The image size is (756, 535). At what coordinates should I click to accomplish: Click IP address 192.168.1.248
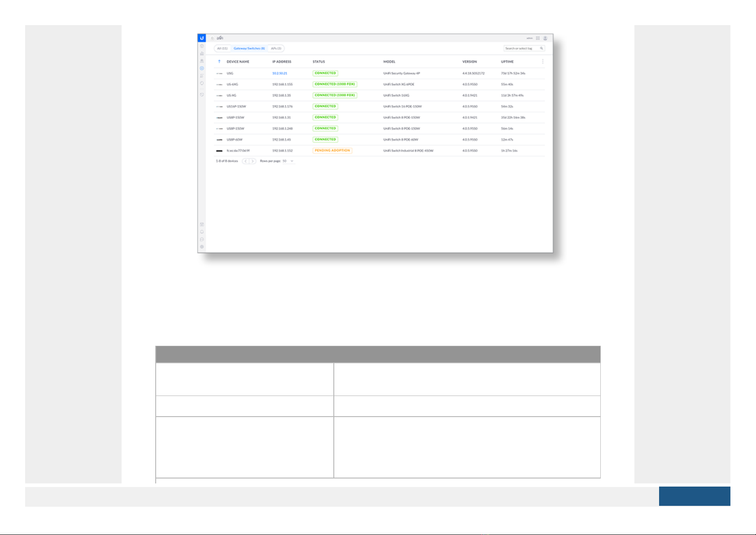[x=282, y=128]
